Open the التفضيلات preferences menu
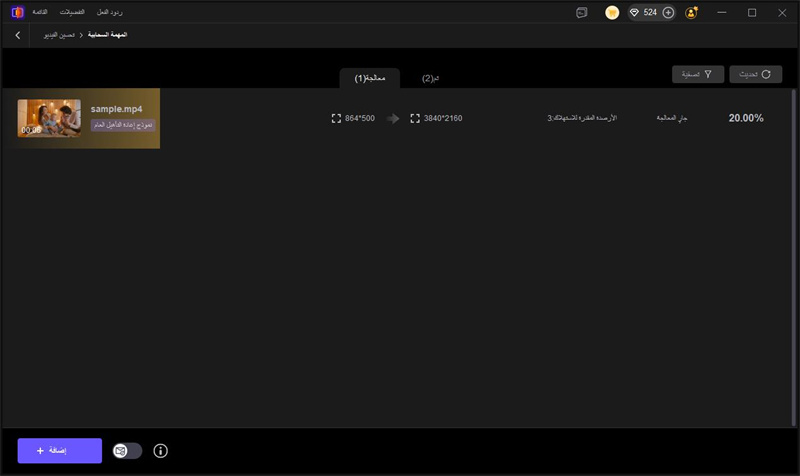The height and width of the screenshot is (476, 800). [73, 11]
